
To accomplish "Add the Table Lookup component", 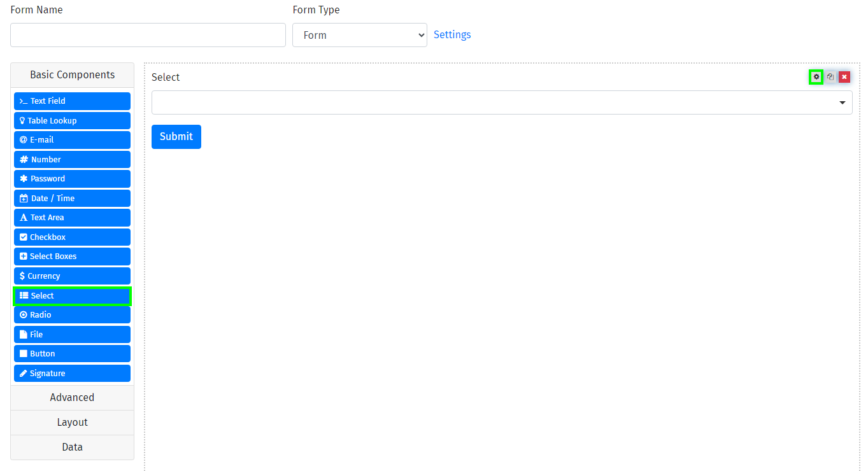I will click(x=72, y=121).
